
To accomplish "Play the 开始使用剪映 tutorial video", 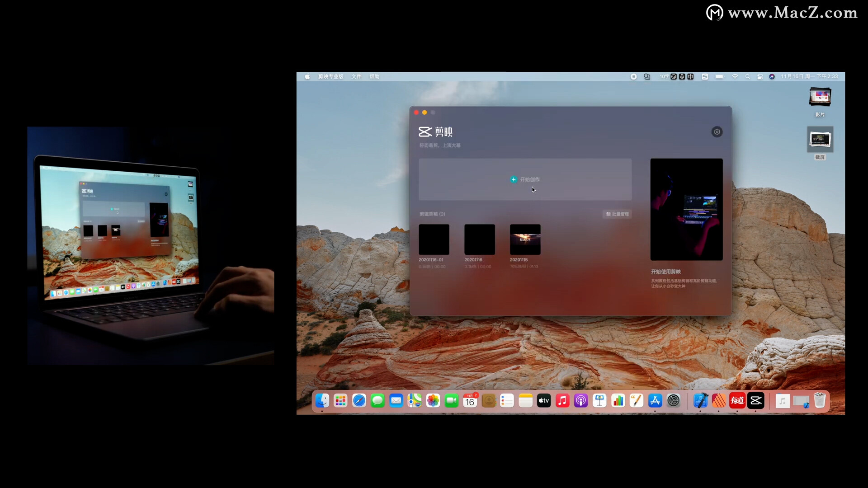I will (686, 209).
